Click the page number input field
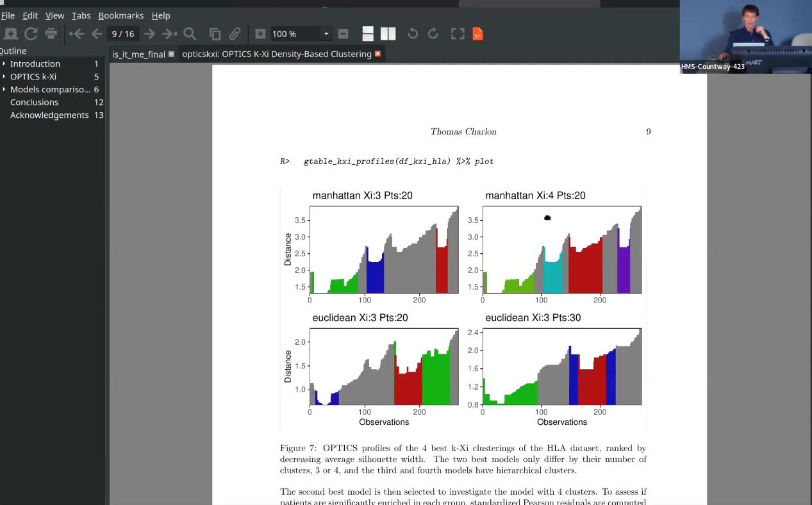 (x=122, y=34)
